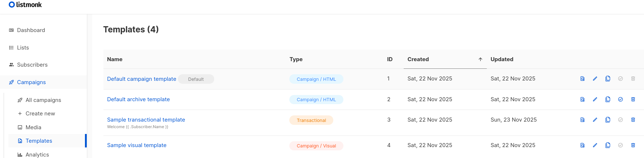Image resolution: width=644 pixels, height=158 pixels.
Task: Preview the Default campaign template
Action: tap(582, 79)
